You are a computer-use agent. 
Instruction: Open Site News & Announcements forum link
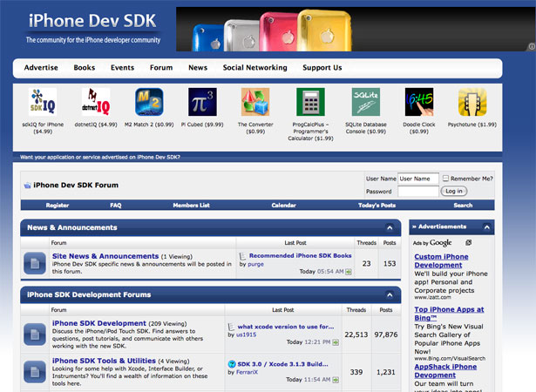105,256
